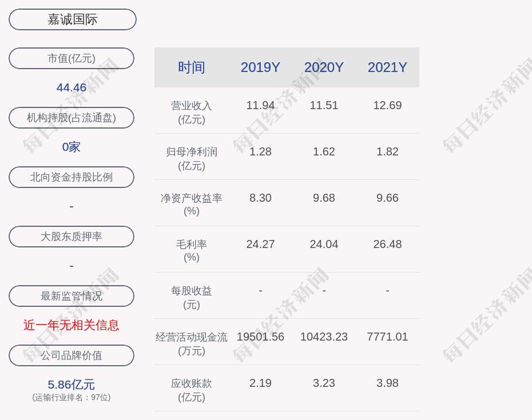Image resolution: width=532 pixels, height=420 pixels.
Task: Click the 嘉诚国际 company name pill
Action: pyautogui.click(x=73, y=19)
